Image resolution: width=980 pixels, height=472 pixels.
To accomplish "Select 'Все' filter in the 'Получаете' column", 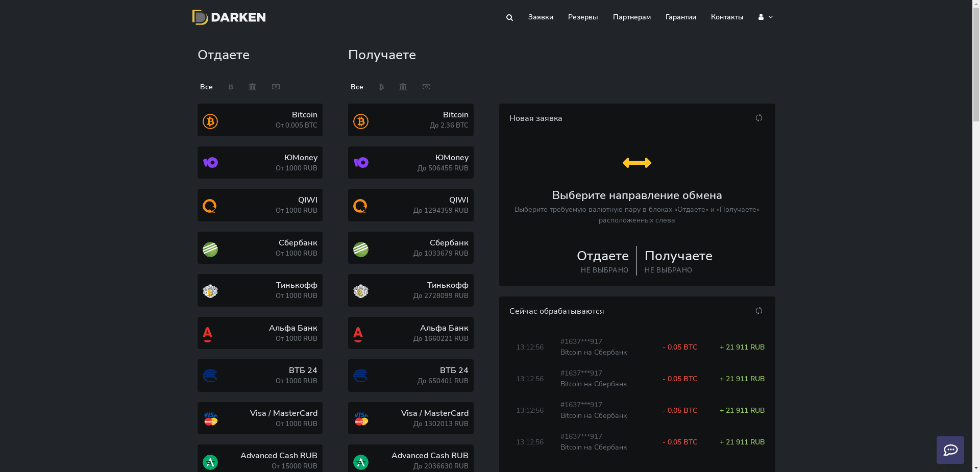I will click(357, 87).
